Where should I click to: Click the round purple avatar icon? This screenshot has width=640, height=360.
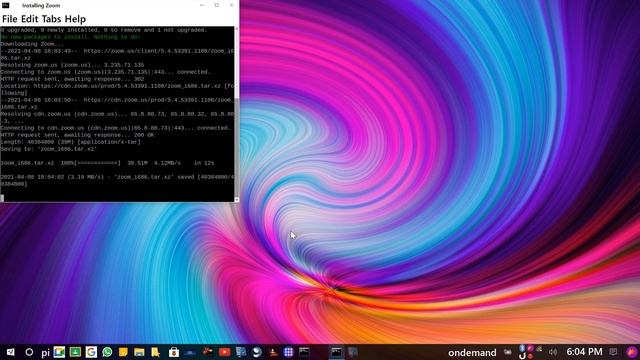(x=631, y=352)
